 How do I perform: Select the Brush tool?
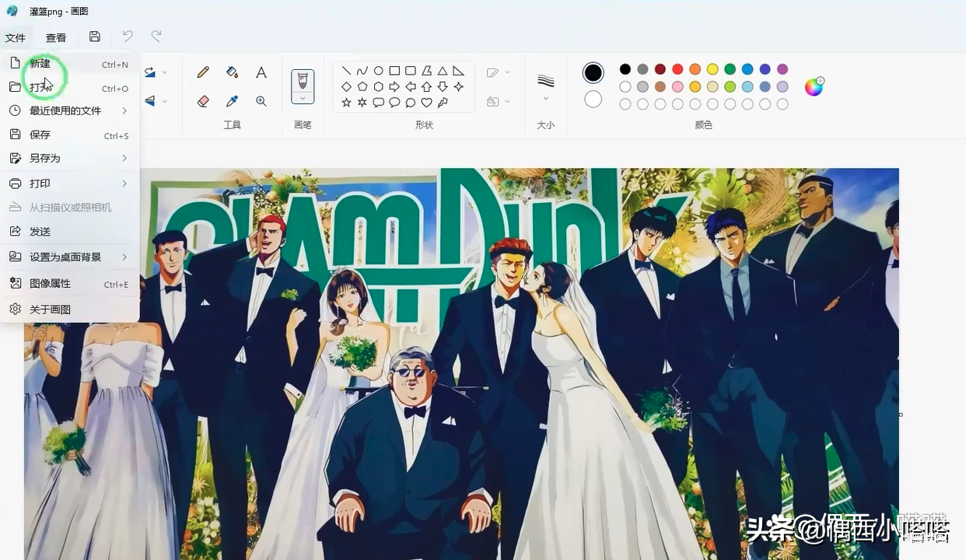(303, 80)
